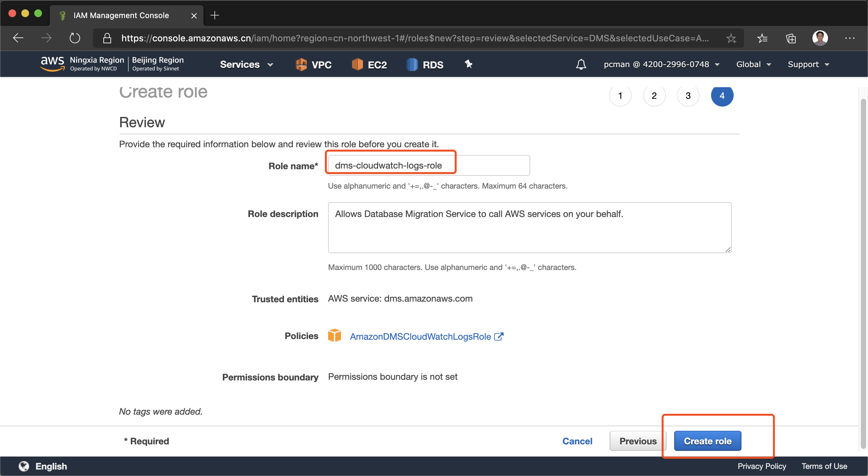Click the page vertical scrollbar

(863, 270)
